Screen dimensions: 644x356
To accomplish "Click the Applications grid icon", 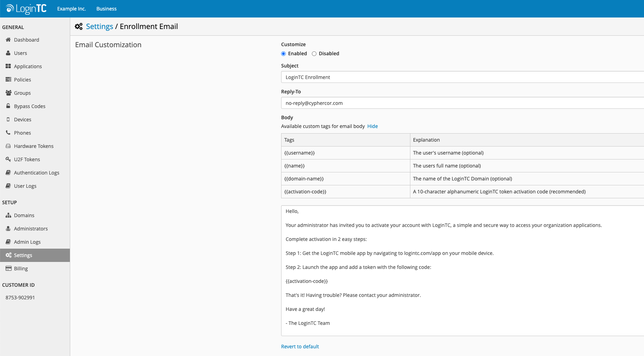I will click(8, 66).
